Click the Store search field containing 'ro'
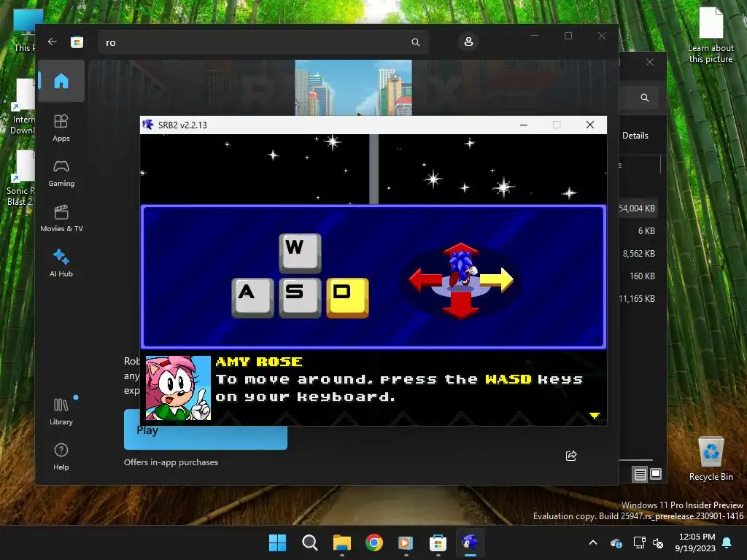 pos(263,42)
